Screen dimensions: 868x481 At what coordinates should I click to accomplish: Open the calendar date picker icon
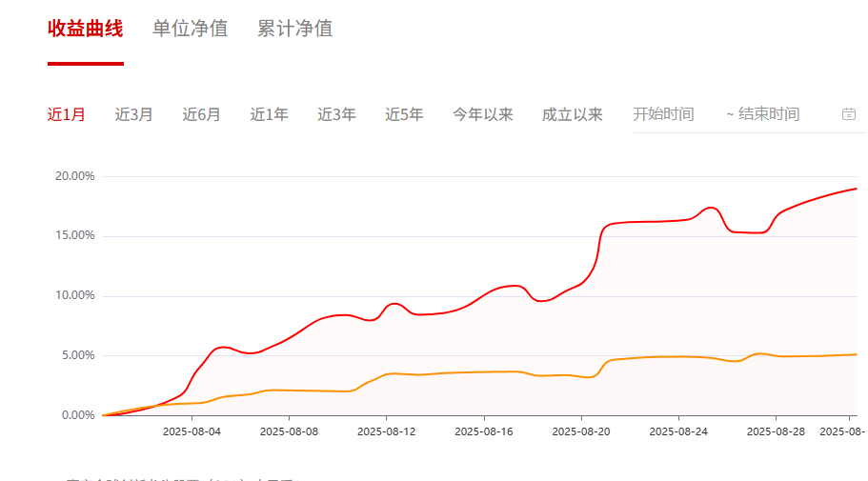click(x=849, y=114)
